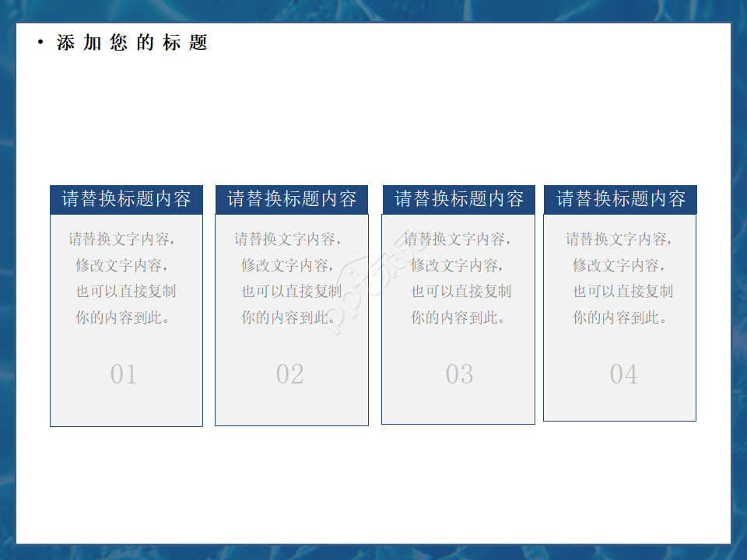Click the bullet point before the title
The image size is (747, 560).
point(40,43)
